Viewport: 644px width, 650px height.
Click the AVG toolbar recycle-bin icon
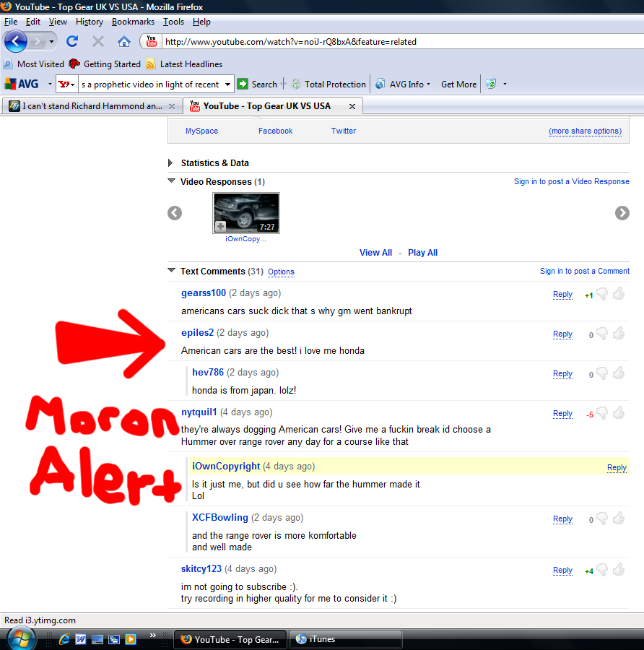[491, 84]
